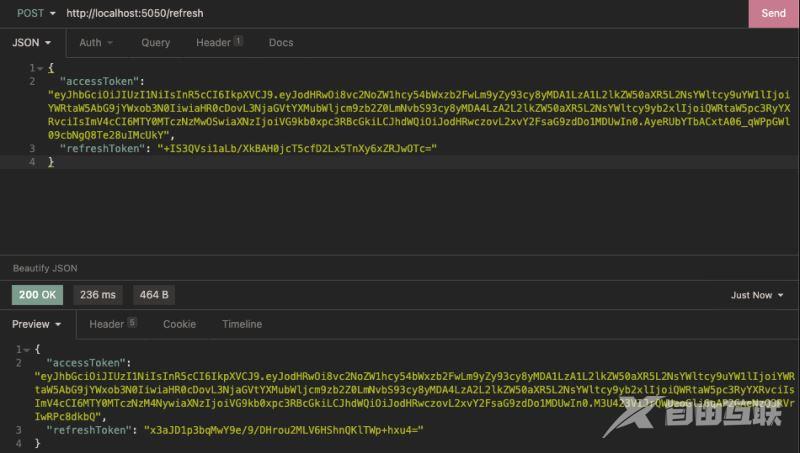Open the Preview mode dropdown
The height and width of the screenshot is (453, 800).
click(37, 324)
